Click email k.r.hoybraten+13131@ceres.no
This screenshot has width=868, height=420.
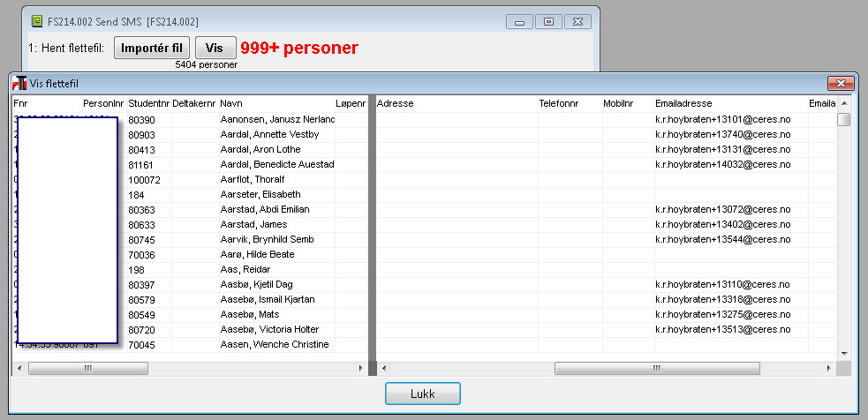(723, 149)
